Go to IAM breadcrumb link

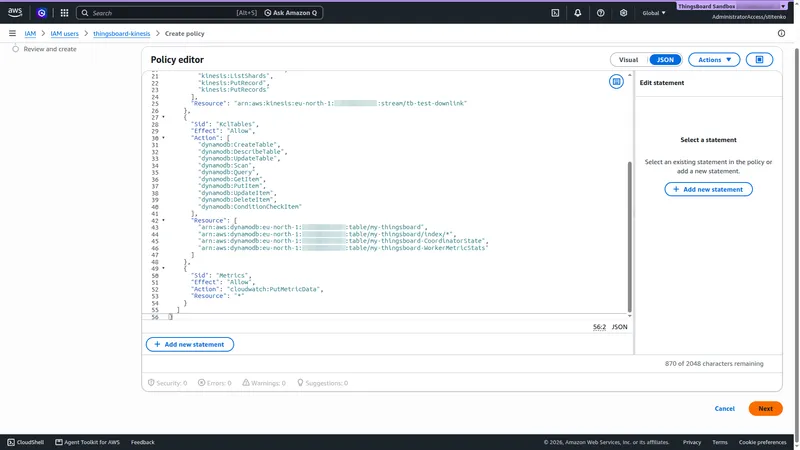pos(30,34)
